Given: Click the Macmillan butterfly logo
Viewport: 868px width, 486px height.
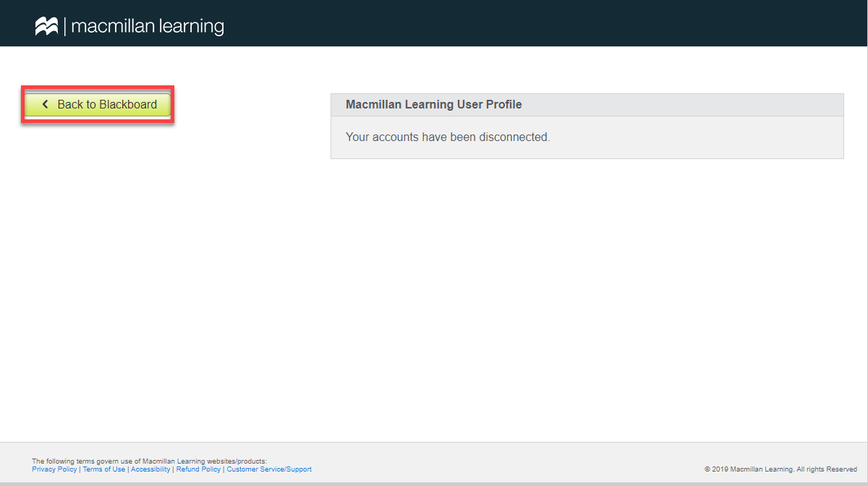Looking at the screenshot, I should coord(46,24).
